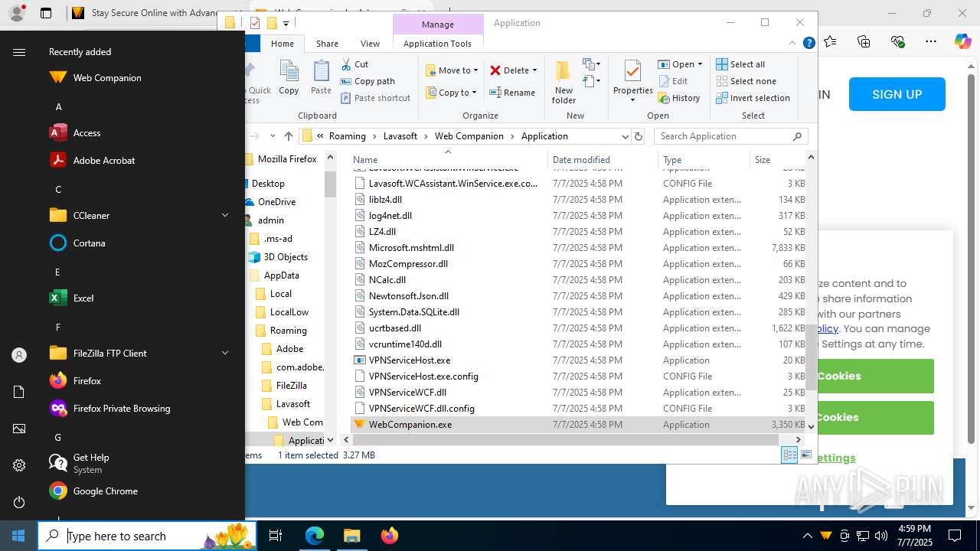Image resolution: width=980 pixels, height=551 pixels.
Task: Open Pictures from Start sidebar
Action: (x=19, y=429)
